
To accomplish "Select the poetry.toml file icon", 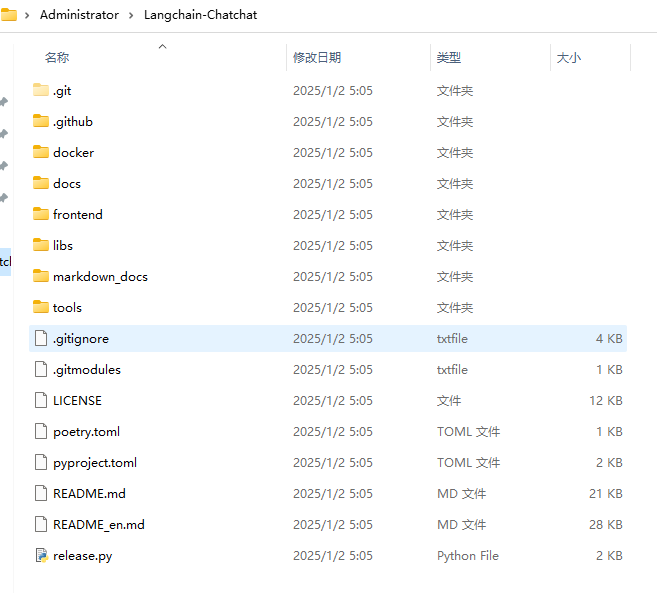I will coord(41,431).
